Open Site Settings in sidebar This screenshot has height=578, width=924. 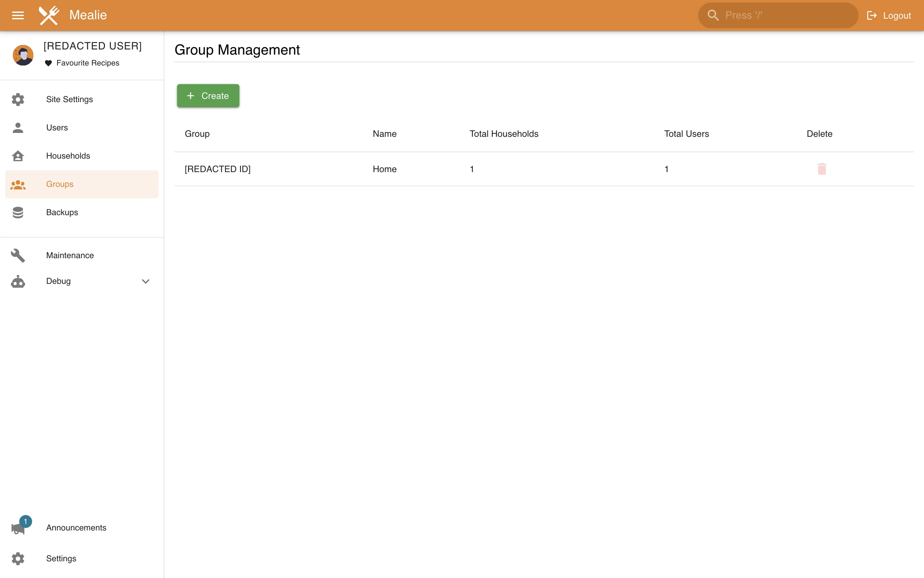click(82, 100)
